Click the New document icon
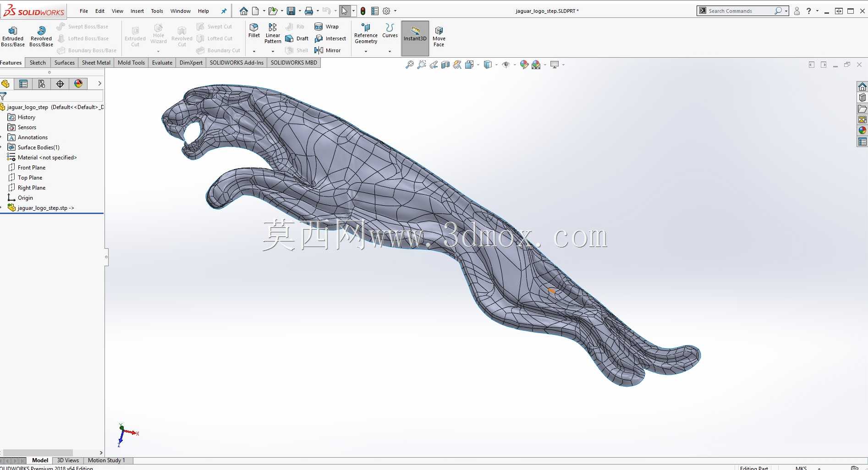The image size is (868, 470). [255, 11]
